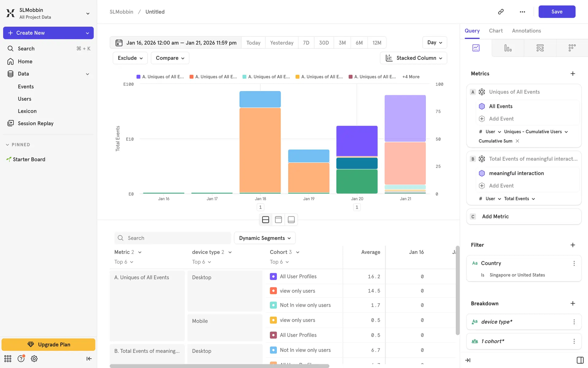The height and width of the screenshot is (368, 588).
Task: Expand the Dynamic Segments dropdown
Action: [x=265, y=238]
